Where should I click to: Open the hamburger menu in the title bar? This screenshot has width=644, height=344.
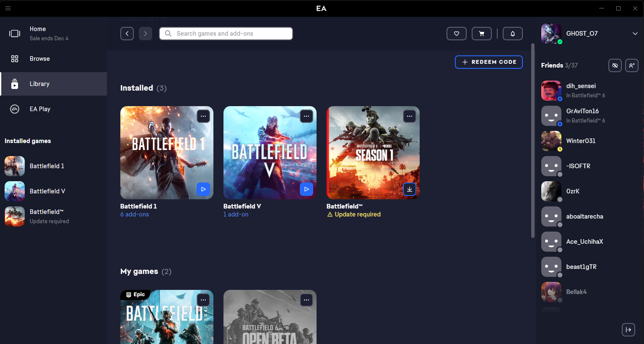[x=8, y=8]
